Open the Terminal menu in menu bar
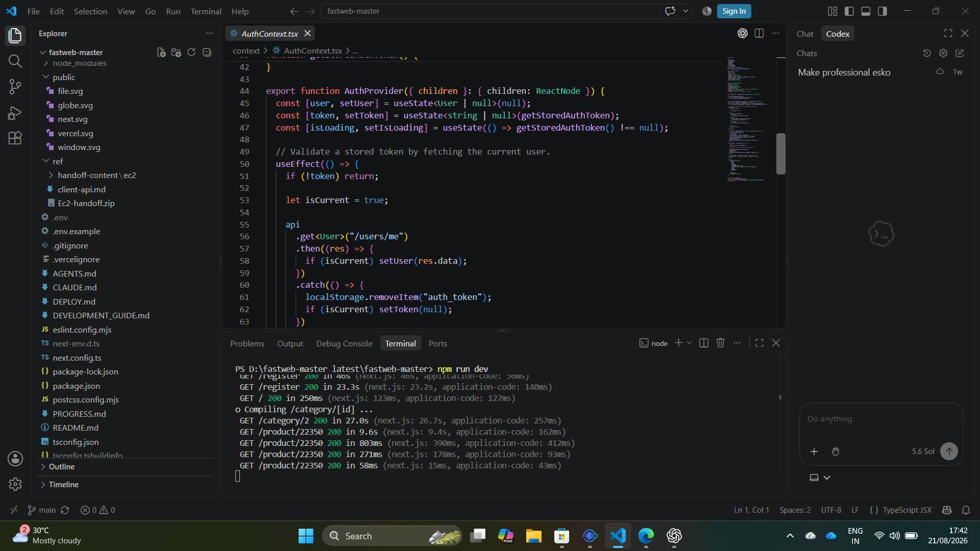The image size is (980, 551). [206, 11]
